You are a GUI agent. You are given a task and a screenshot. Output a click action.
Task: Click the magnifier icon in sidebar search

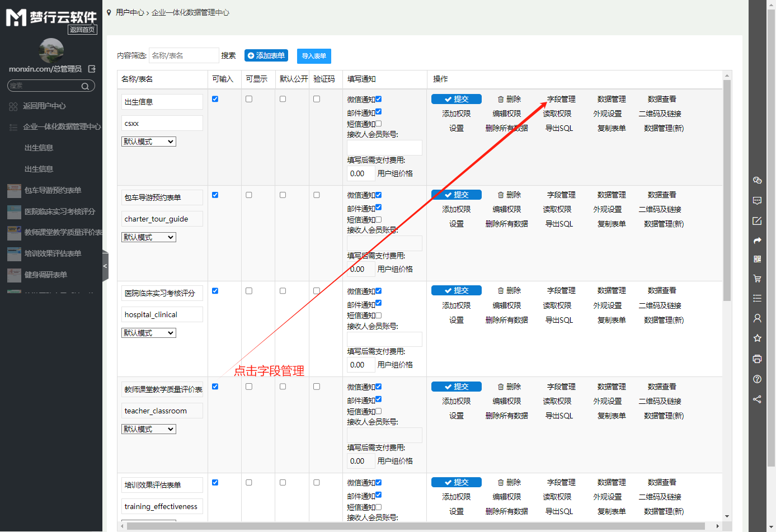click(x=85, y=86)
